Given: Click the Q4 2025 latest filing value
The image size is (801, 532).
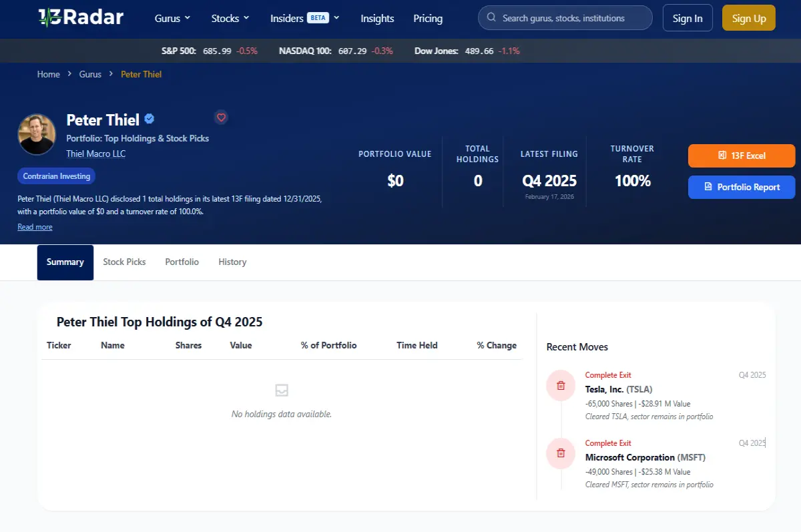Looking at the screenshot, I should (x=549, y=181).
